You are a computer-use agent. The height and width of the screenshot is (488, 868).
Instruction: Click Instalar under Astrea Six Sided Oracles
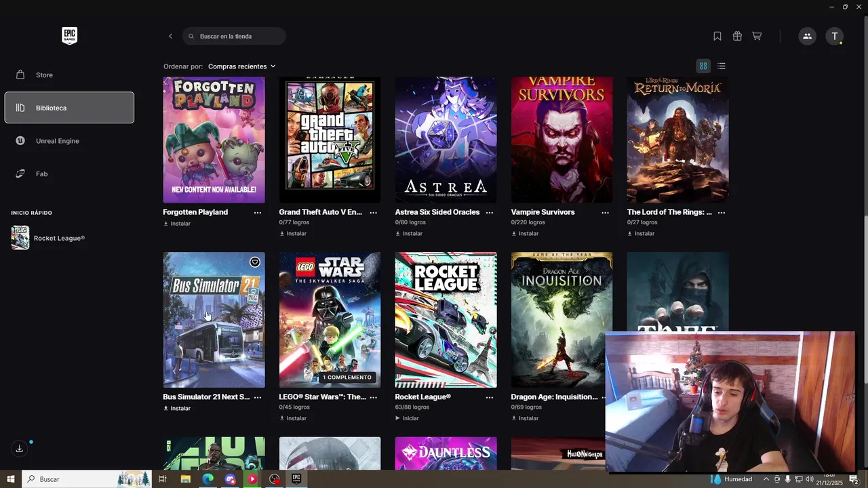[x=409, y=233]
